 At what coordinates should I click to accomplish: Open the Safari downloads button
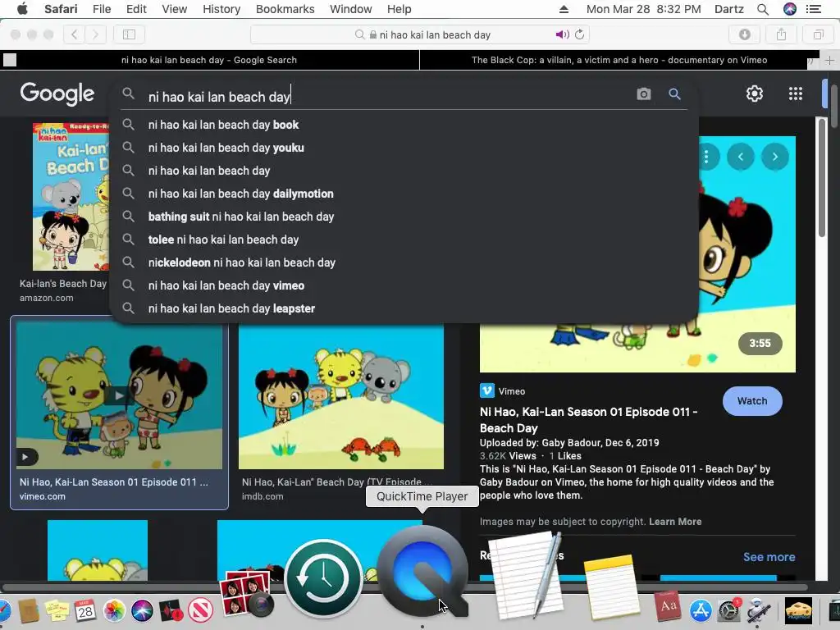coord(745,34)
